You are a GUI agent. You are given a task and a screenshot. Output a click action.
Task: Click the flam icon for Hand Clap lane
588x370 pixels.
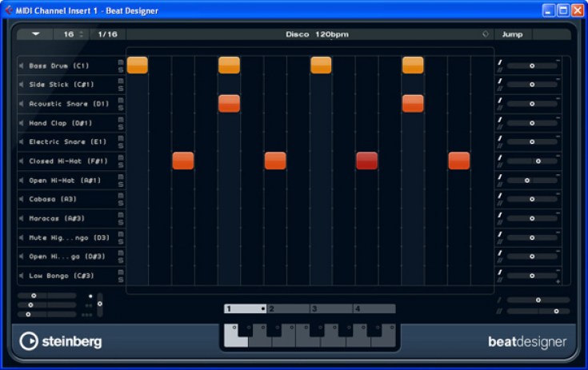(499, 119)
